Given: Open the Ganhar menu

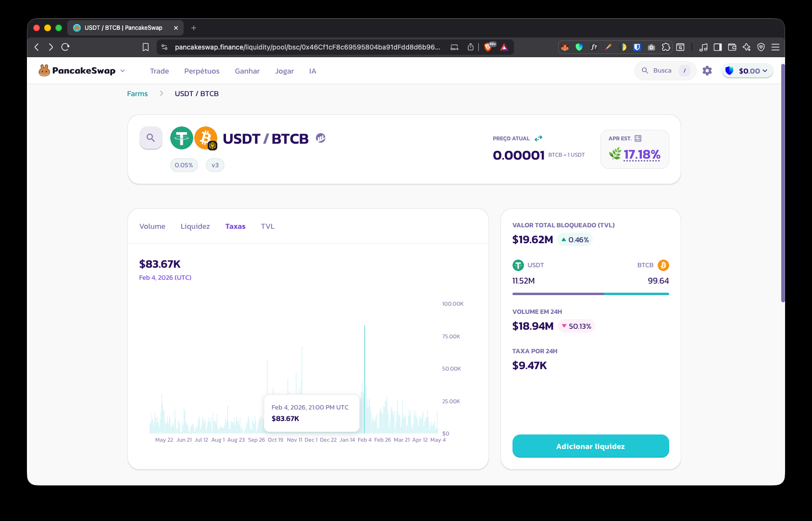Looking at the screenshot, I should pyautogui.click(x=247, y=71).
